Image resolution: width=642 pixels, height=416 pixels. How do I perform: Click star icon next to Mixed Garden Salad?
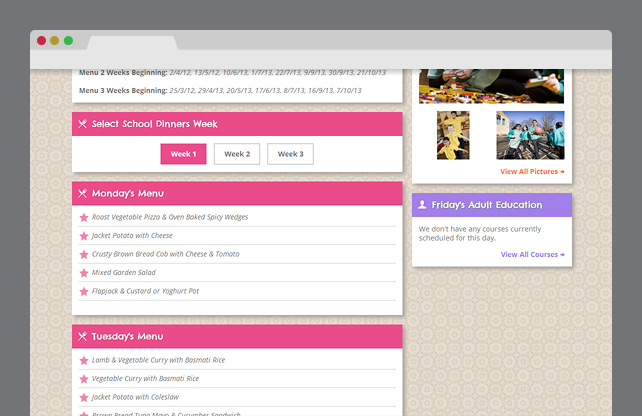coord(84,273)
